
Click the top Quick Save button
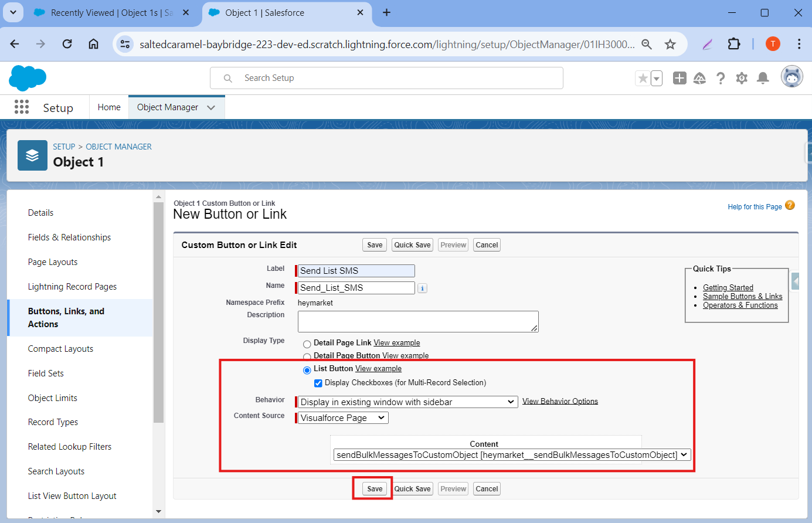coord(412,245)
